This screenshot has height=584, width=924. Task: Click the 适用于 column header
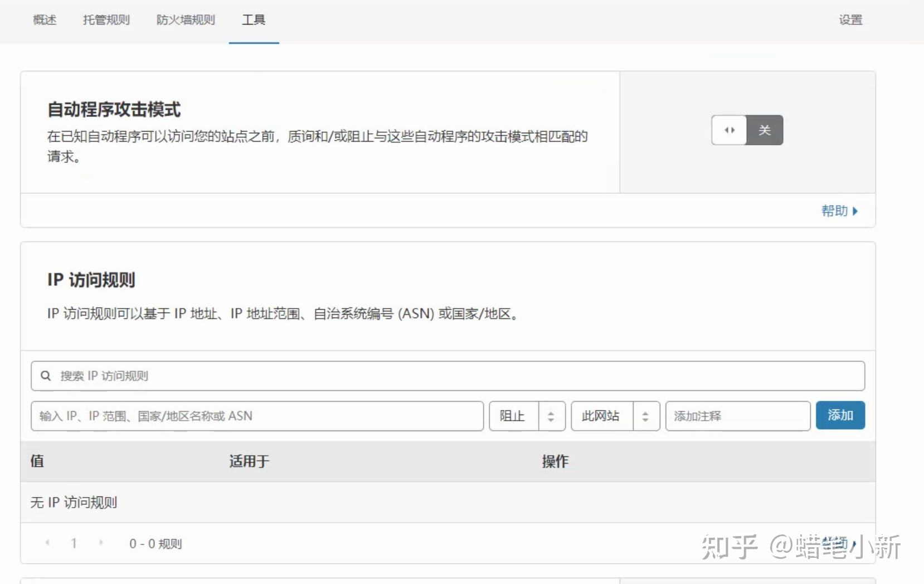click(249, 461)
